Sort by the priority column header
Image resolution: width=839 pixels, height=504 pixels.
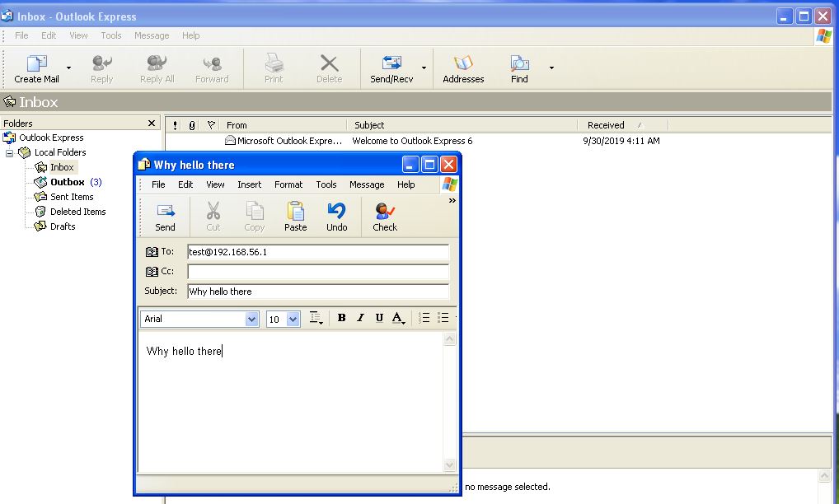click(175, 125)
